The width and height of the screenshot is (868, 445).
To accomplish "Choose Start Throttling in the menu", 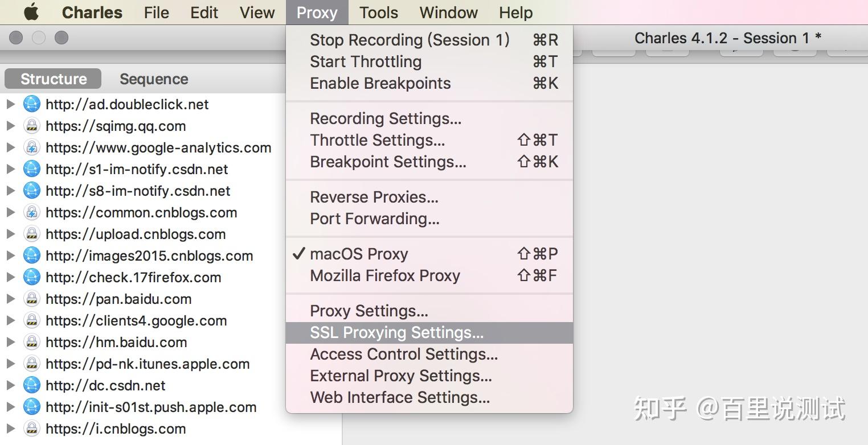I will (429, 61).
